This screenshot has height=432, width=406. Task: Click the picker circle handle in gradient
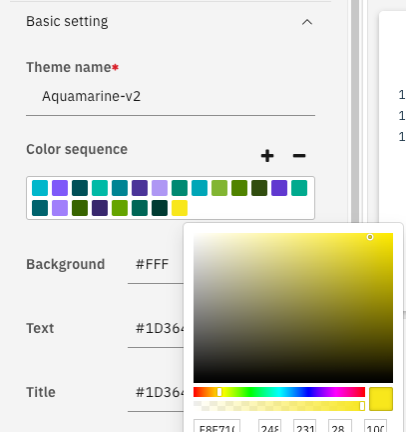(370, 237)
